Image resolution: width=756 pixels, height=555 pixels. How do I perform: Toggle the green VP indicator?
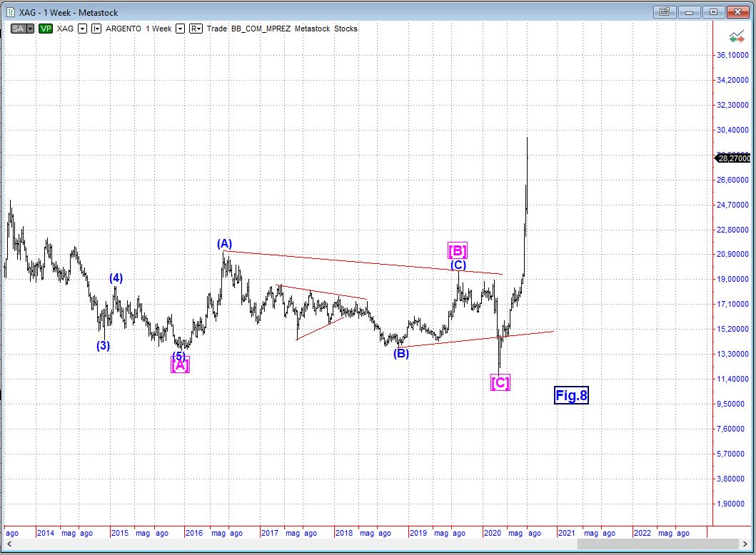(x=46, y=29)
